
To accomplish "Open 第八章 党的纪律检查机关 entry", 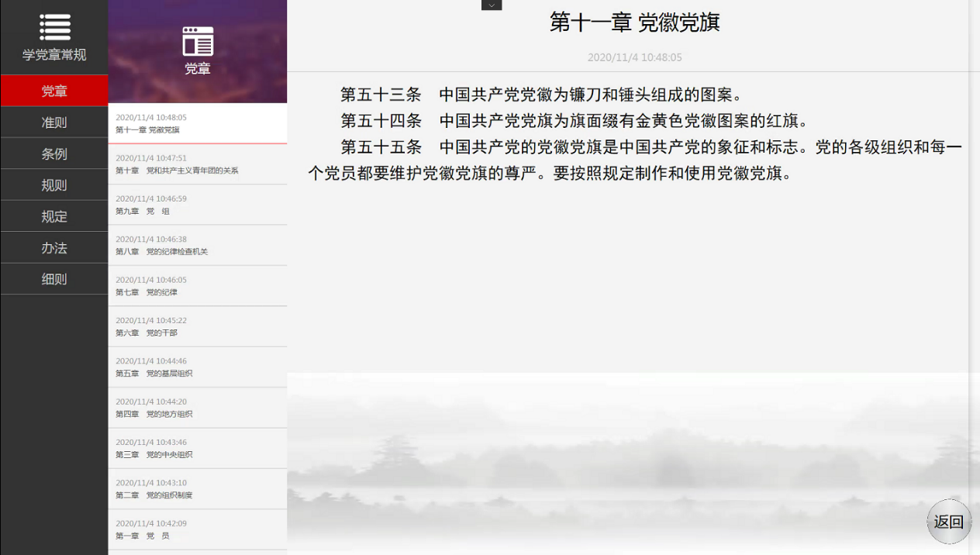I will tap(197, 246).
